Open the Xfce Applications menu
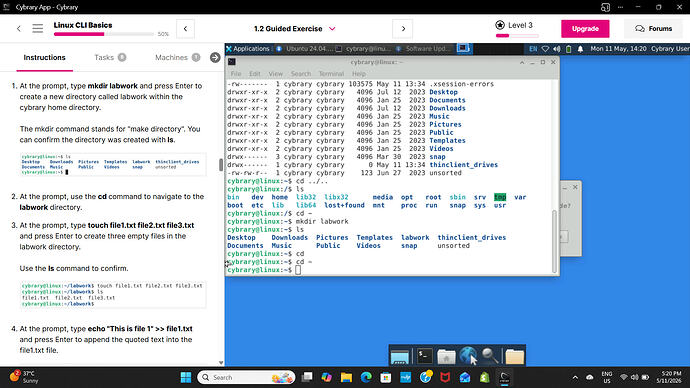The width and height of the screenshot is (690, 388). [247, 49]
